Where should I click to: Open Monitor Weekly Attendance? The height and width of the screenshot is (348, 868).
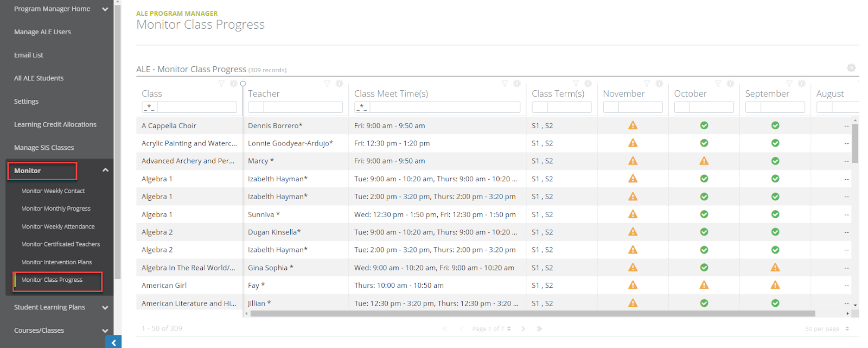click(58, 226)
